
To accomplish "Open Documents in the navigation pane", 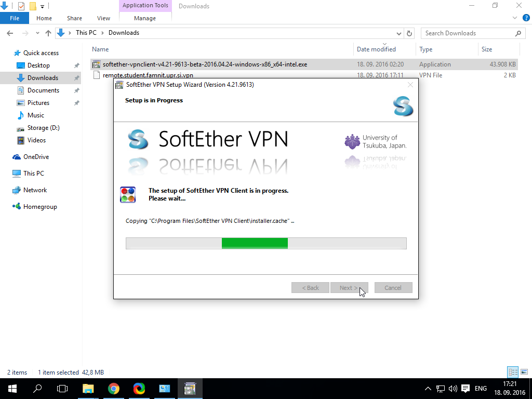I will point(43,90).
